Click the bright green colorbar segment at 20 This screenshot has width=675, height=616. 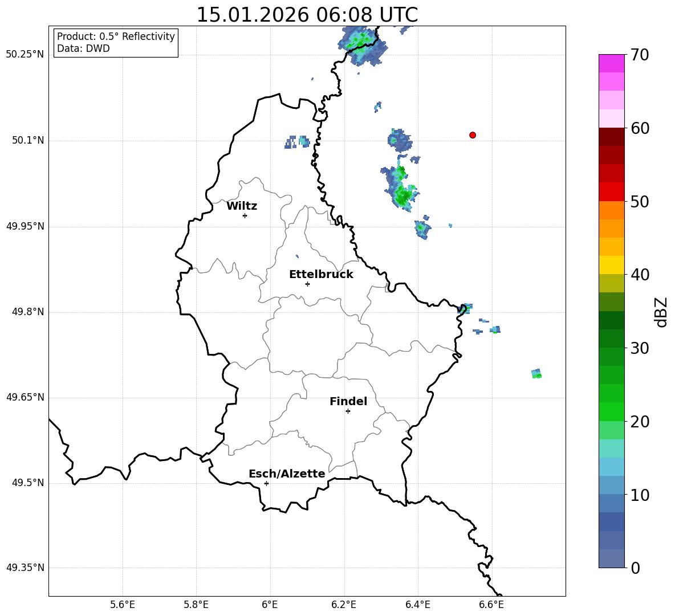(x=612, y=411)
